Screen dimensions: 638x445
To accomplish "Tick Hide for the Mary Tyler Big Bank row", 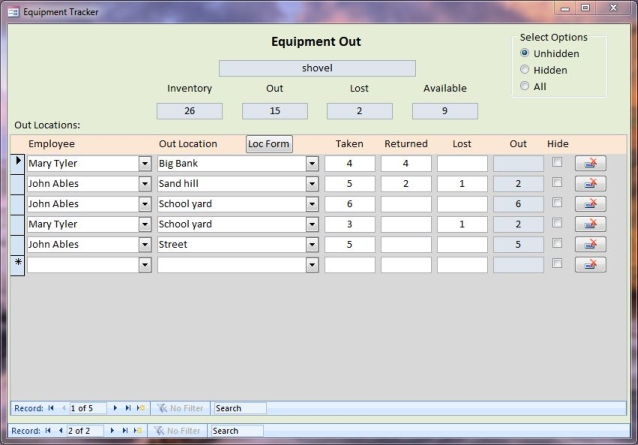I will (x=557, y=162).
